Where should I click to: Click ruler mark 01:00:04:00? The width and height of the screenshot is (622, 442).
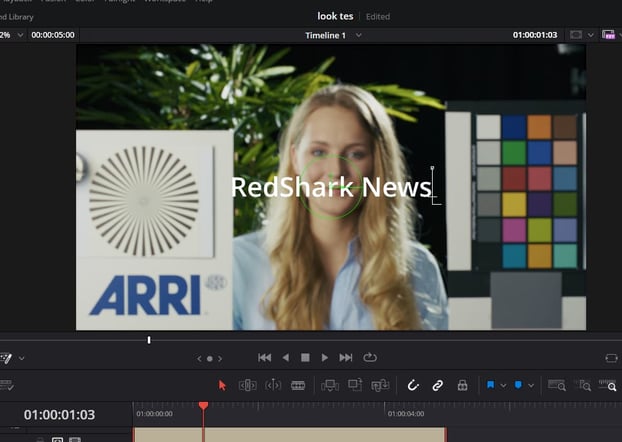tap(406, 414)
